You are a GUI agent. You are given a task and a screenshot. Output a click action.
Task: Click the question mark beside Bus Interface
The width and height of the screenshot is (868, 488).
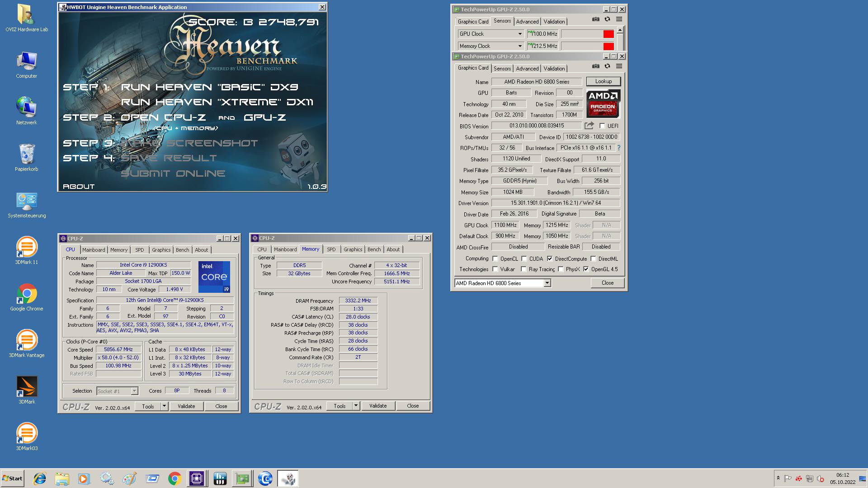[x=618, y=148]
